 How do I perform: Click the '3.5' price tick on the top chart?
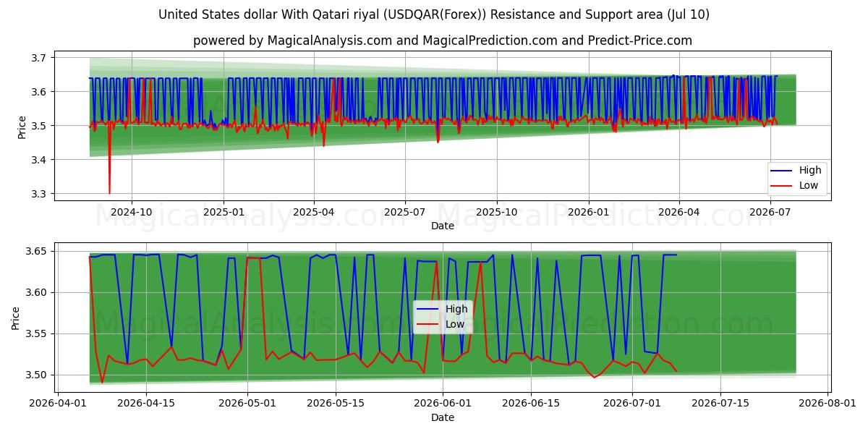coord(41,126)
